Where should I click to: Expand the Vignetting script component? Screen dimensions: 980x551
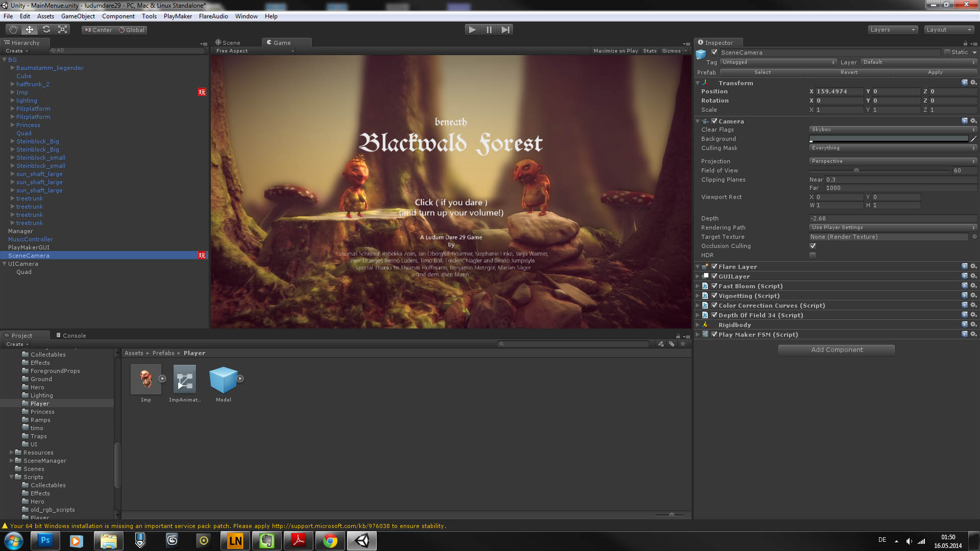698,296
